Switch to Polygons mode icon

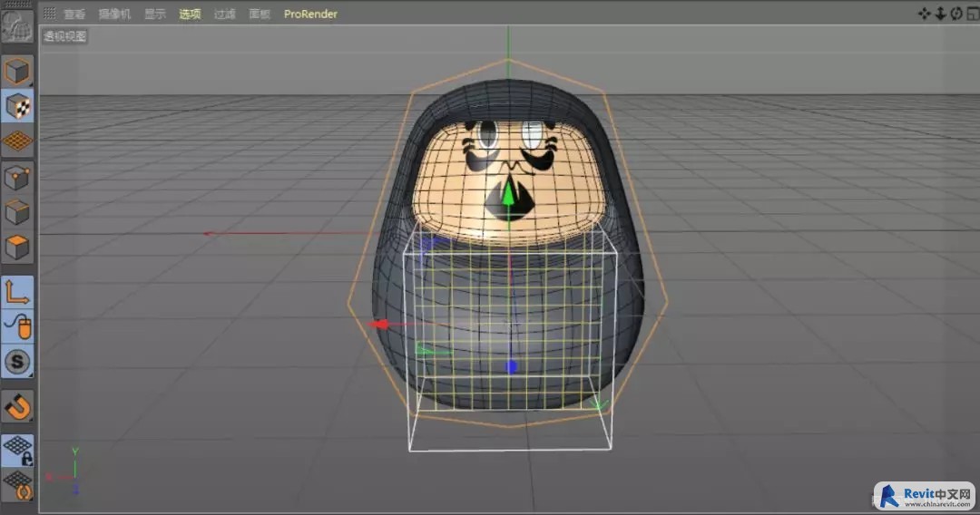coord(17,248)
